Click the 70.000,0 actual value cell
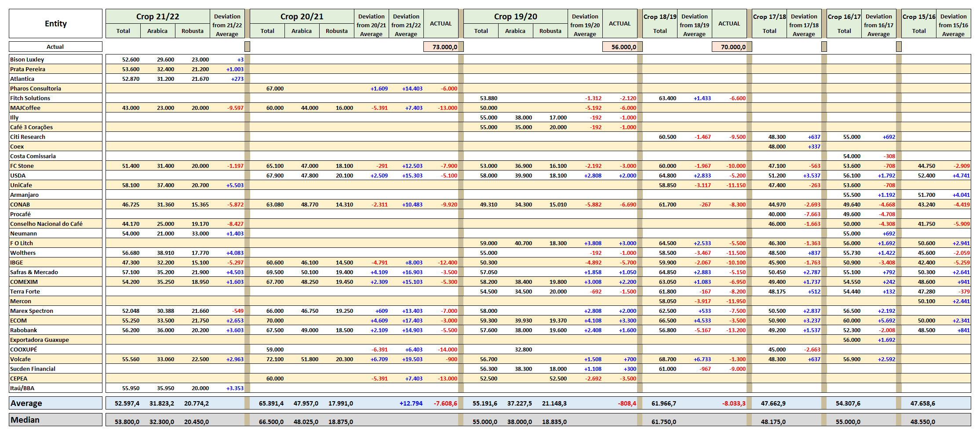980x435 pixels. (x=732, y=47)
